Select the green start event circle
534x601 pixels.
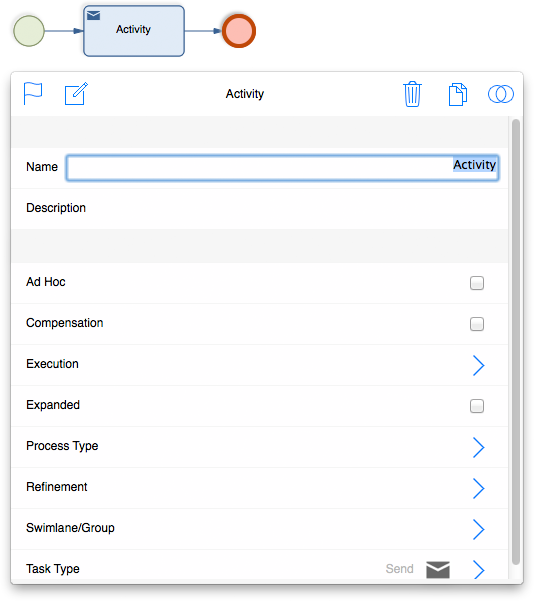[x=29, y=31]
